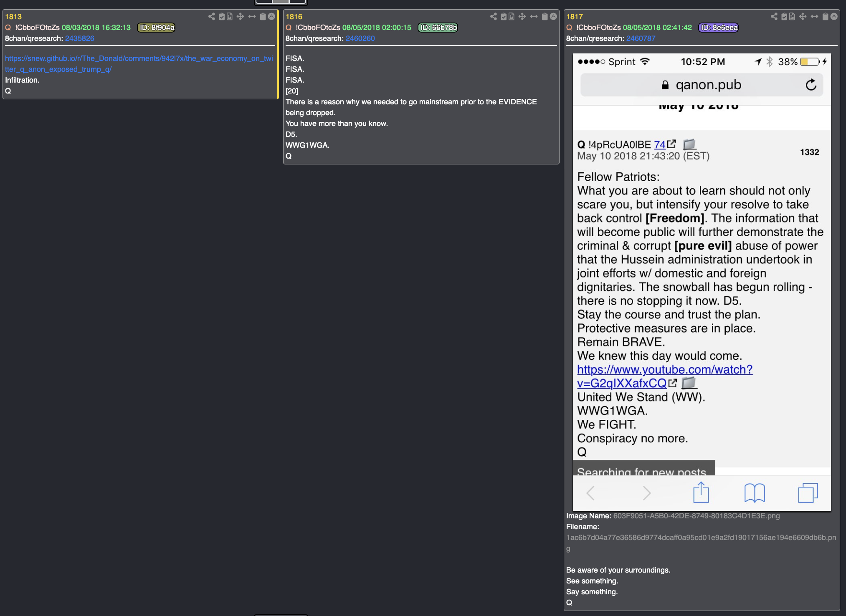The height and width of the screenshot is (616, 846).
Task: Click timestamp 08/05/2018 02:00:15
Action: pyautogui.click(x=377, y=28)
